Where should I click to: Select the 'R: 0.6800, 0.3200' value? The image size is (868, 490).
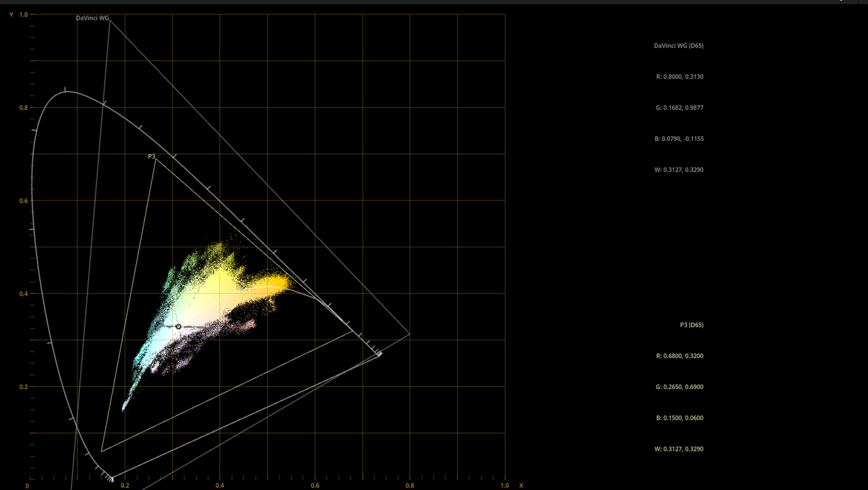679,356
